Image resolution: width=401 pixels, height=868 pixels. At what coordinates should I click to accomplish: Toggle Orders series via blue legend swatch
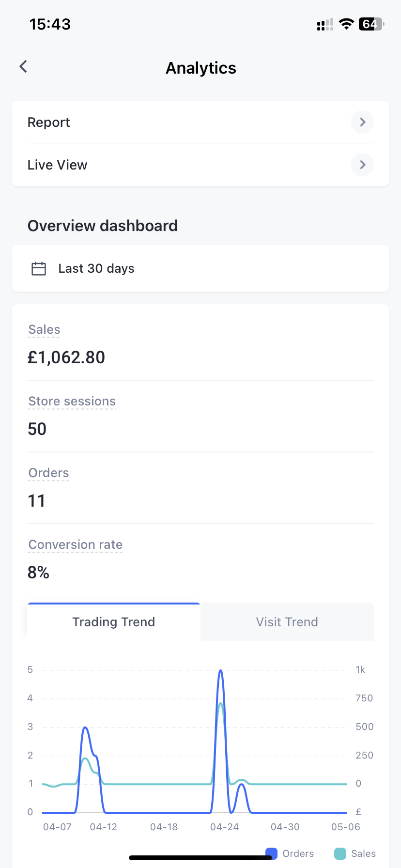(x=272, y=853)
